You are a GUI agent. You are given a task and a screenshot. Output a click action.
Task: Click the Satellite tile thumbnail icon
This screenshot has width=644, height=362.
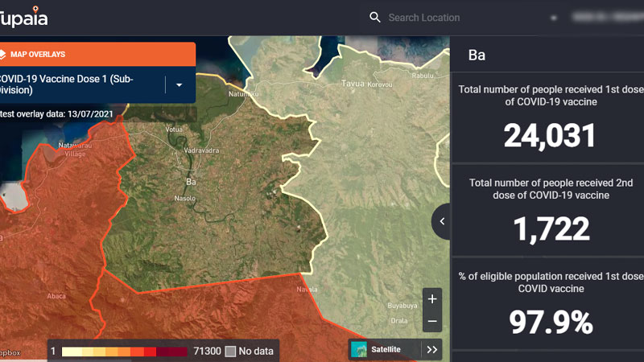pyautogui.click(x=358, y=350)
